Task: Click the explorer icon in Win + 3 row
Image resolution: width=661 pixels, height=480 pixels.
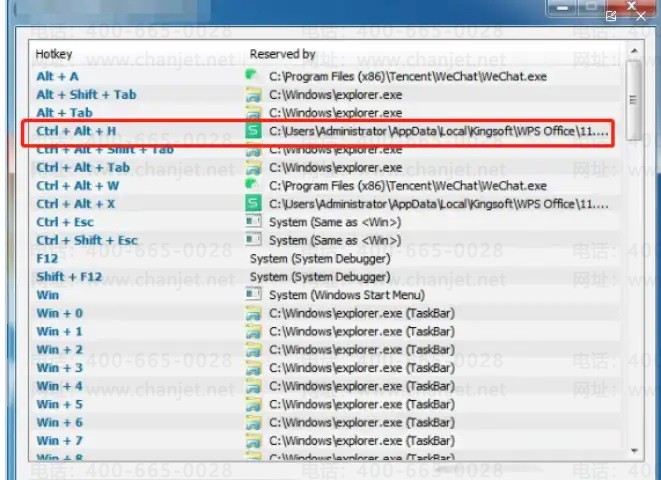Action: [253, 368]
